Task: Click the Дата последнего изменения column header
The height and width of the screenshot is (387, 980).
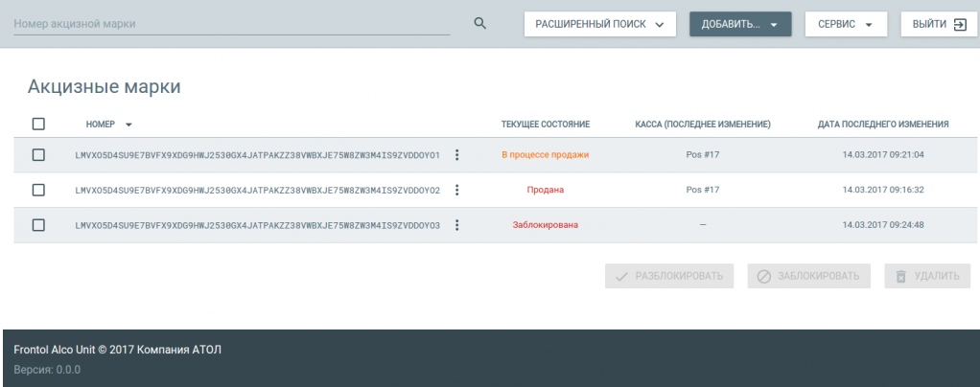Action: coord(882,125)
